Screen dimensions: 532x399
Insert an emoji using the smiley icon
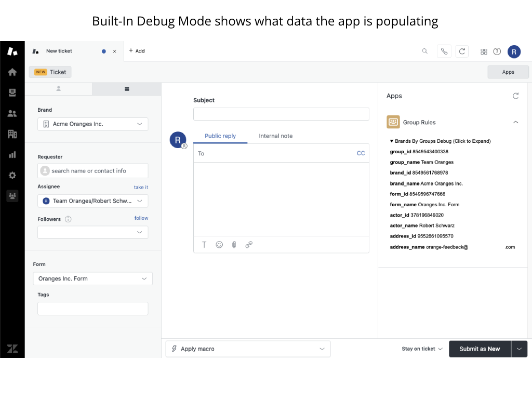coord(219,244)
